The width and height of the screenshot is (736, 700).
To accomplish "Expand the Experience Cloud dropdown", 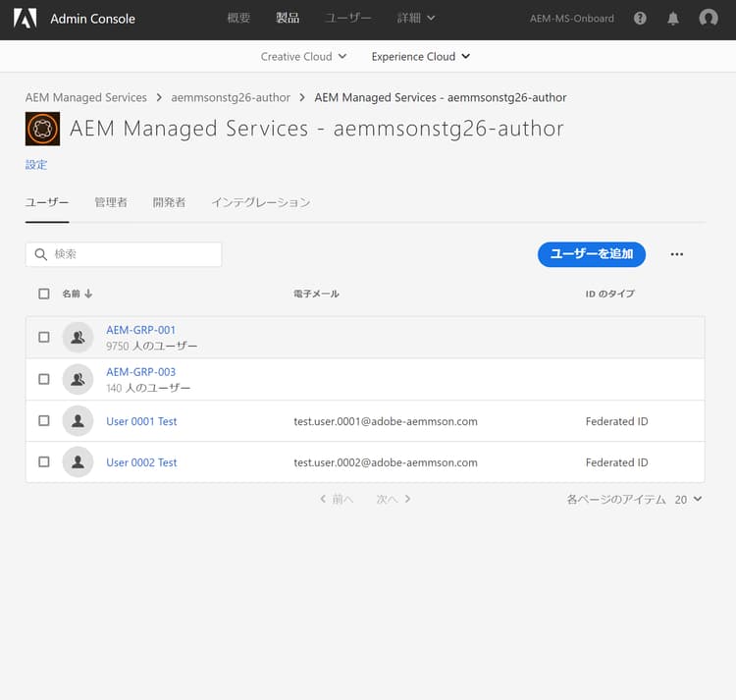I will click(x=421, y=56).
